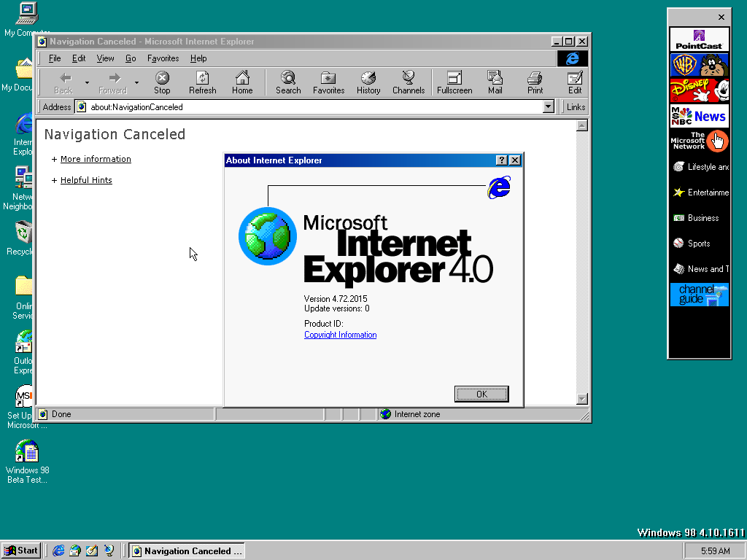
Task: Click the Internet Explorer logo throbber
Action: click(x=572, y=58)
